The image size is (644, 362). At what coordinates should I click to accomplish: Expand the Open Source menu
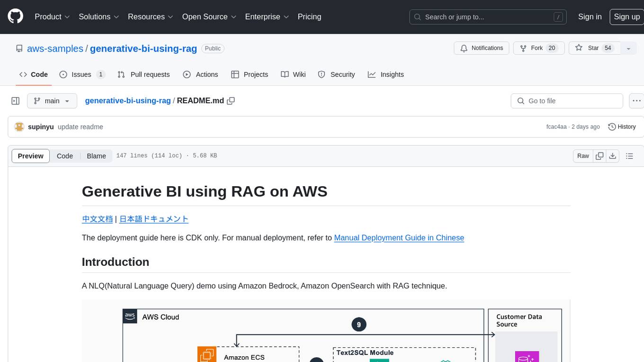pyautogui.click(x=209, y=17)
